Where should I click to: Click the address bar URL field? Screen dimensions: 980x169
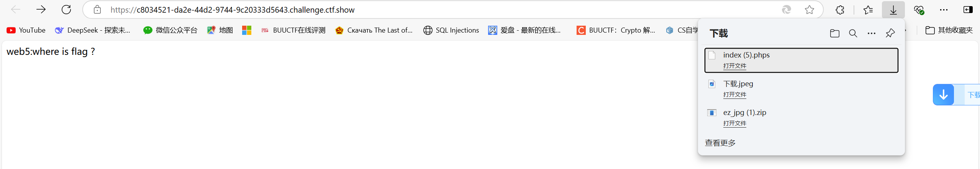[441, 10]
